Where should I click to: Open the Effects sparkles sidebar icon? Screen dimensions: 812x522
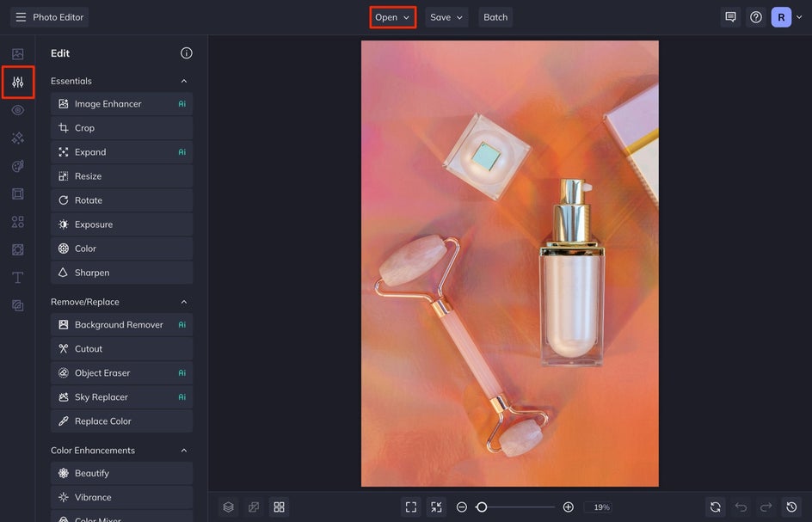pyautogui.click(x=17, y=138)
